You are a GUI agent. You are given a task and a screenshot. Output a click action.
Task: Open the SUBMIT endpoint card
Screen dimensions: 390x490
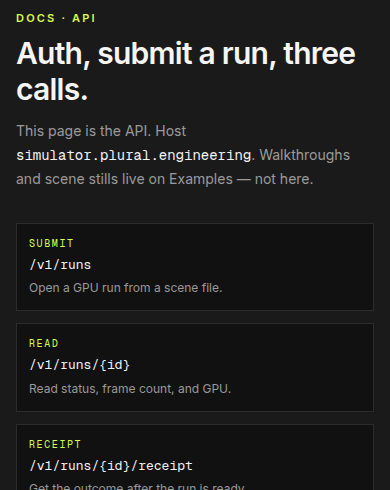(195, 267)
